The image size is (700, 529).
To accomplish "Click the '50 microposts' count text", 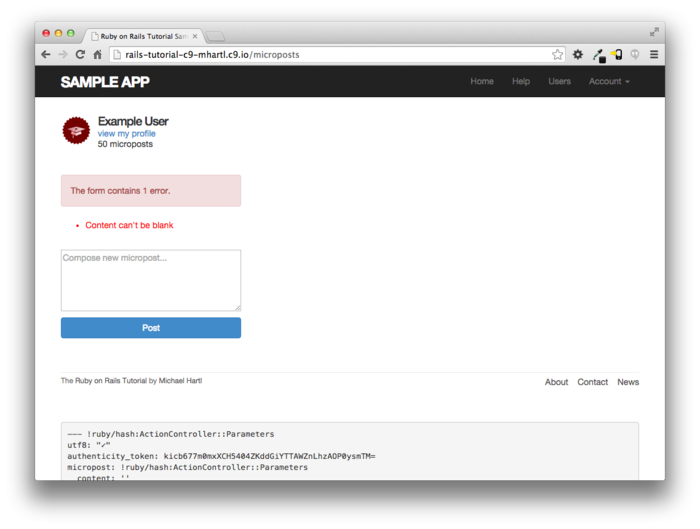I will (x=125, y=144).
